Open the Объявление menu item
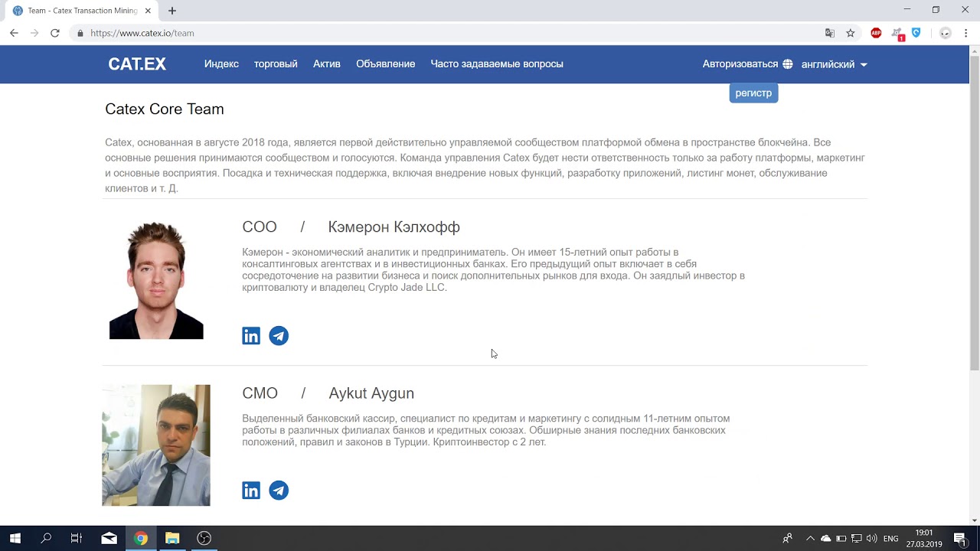 [x=386, y=64]
